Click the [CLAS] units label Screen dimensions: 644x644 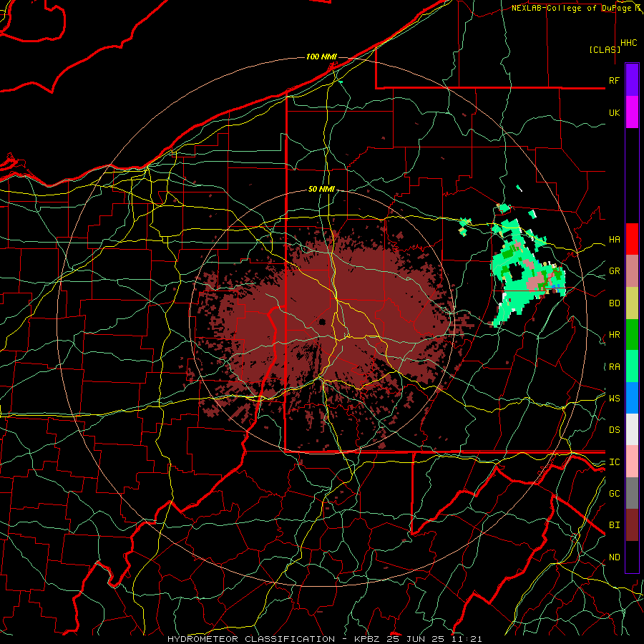(605, 49)
